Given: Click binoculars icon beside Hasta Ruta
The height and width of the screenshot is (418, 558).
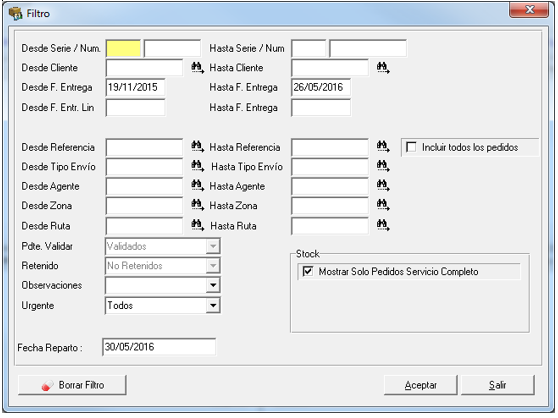Looking at the screenshot, I should (x=383, y=225).
